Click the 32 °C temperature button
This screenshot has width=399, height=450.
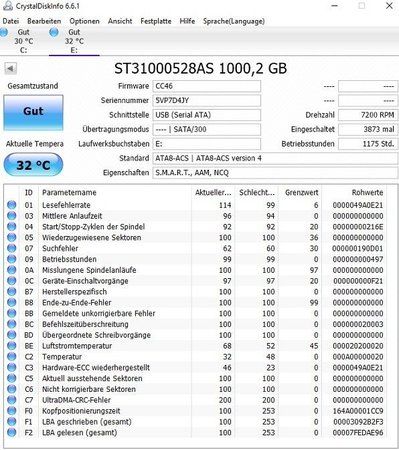coord(33,165)
